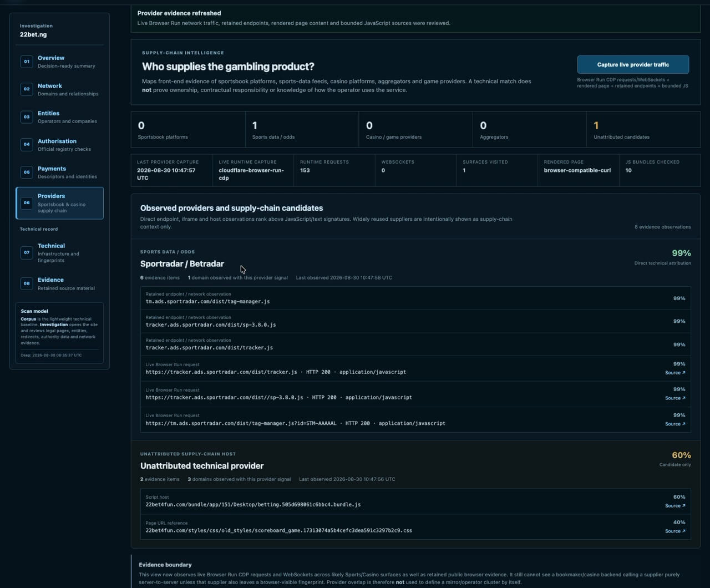Click the cloudflare-browser-run-cdp value
This screenshot has height=588, width=710.
pos(251,174)
